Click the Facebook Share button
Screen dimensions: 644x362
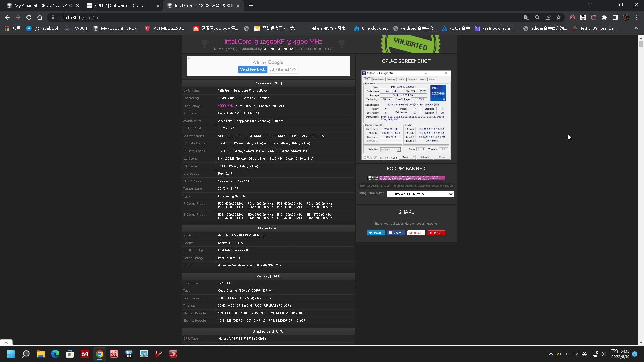click(396, 233)
